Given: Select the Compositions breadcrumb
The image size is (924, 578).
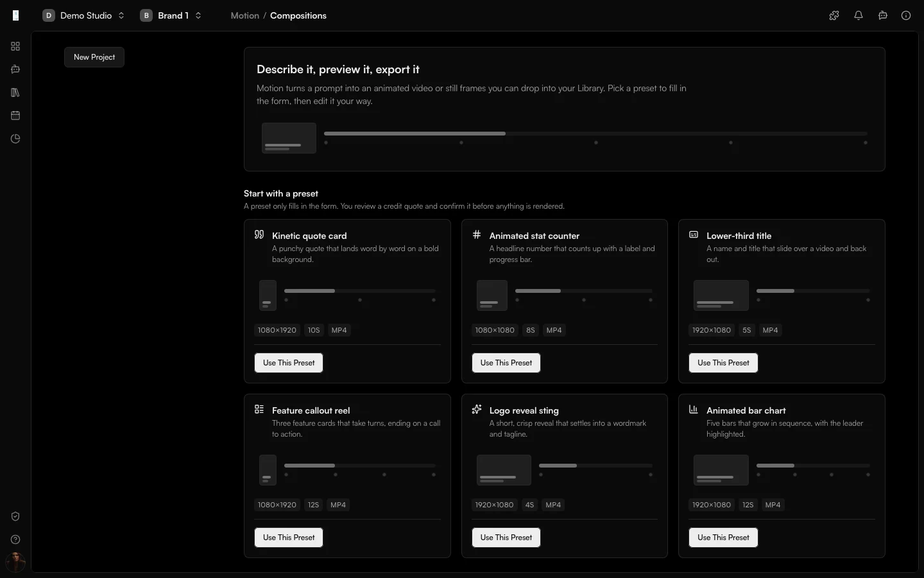Looking at the screenshot, I should 298,15.
